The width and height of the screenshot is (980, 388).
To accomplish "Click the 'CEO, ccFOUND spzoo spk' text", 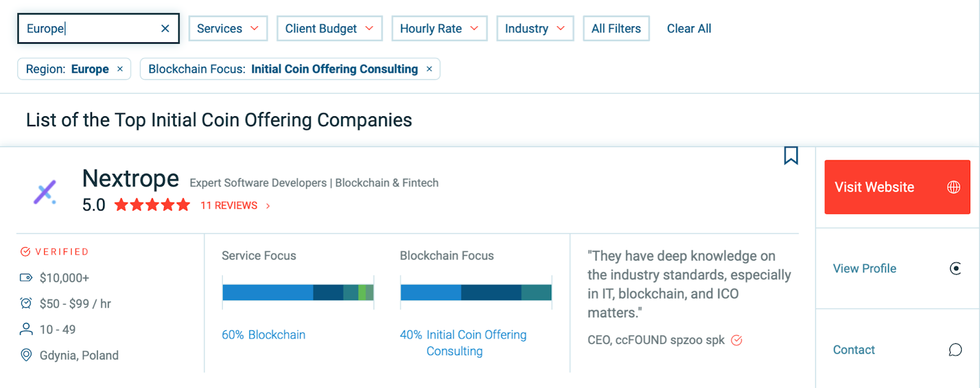I will pyautogui.click(x=656, y=340).
